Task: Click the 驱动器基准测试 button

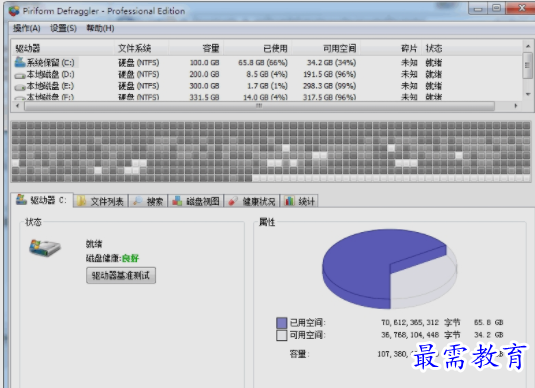Action: pos(121,275)
